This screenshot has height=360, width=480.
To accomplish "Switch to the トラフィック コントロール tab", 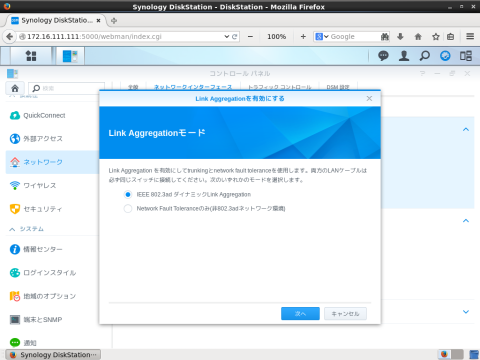I will tap(279, 87).
